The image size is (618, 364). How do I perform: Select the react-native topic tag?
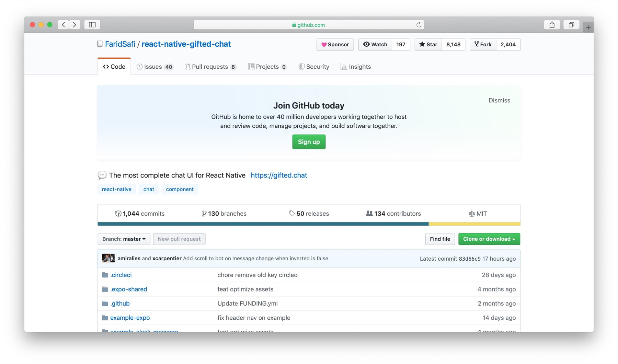(116, 189)
